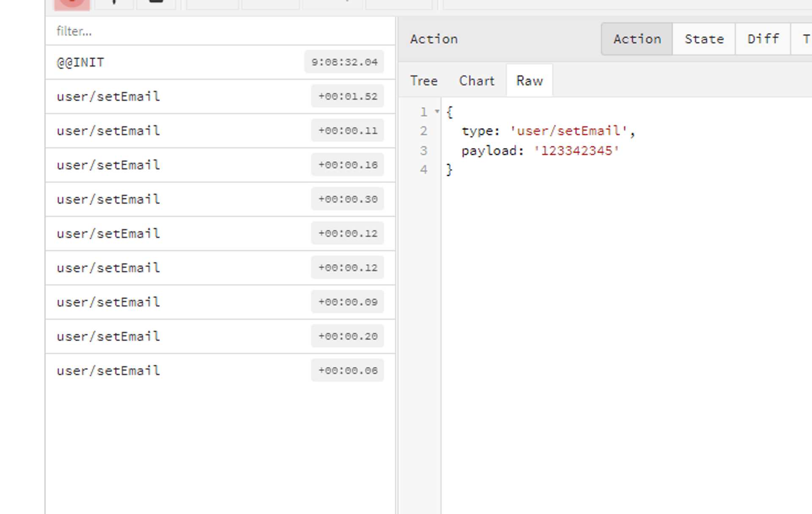Click the red record button in toolbar
The image size is (812, 514).
(x=71, y=3)
